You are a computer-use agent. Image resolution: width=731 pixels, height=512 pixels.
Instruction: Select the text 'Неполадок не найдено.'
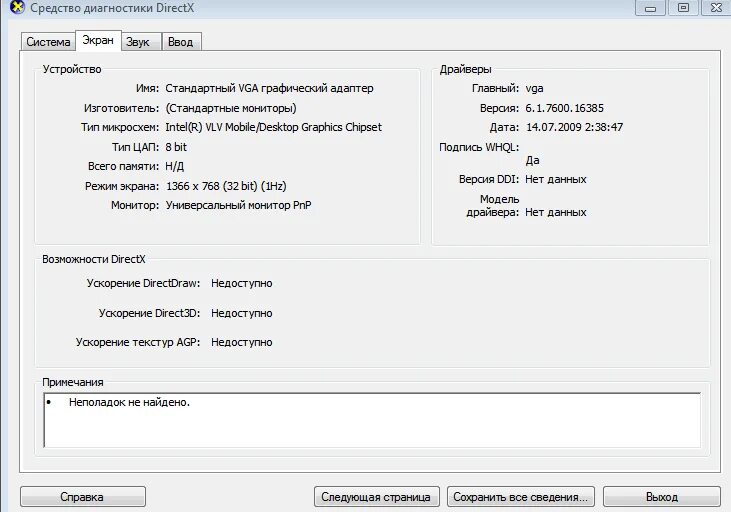129,402
